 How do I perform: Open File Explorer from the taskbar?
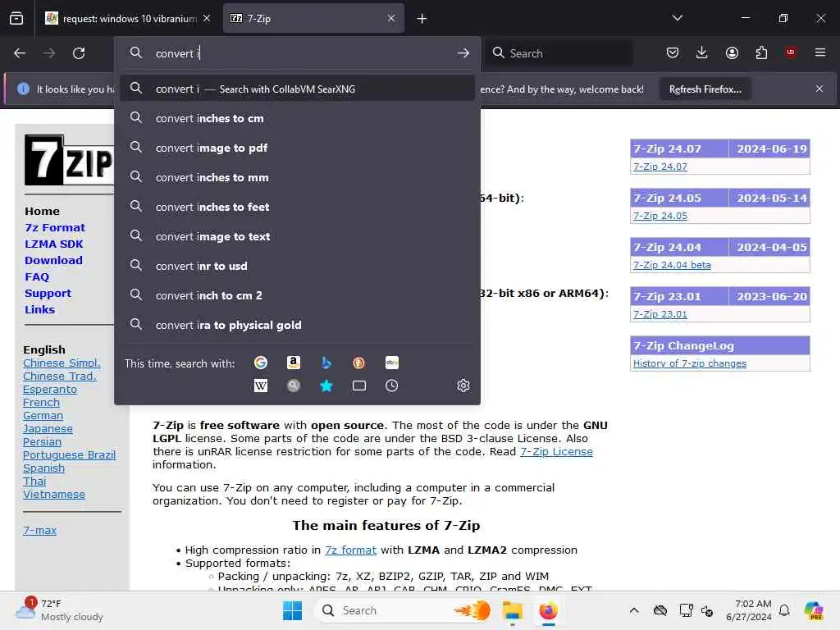512,610
